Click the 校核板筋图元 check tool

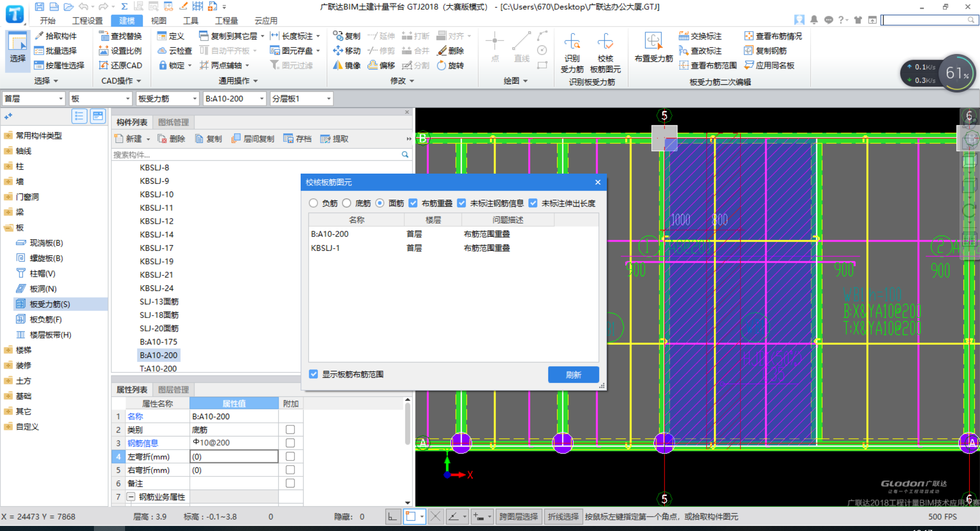605,54
